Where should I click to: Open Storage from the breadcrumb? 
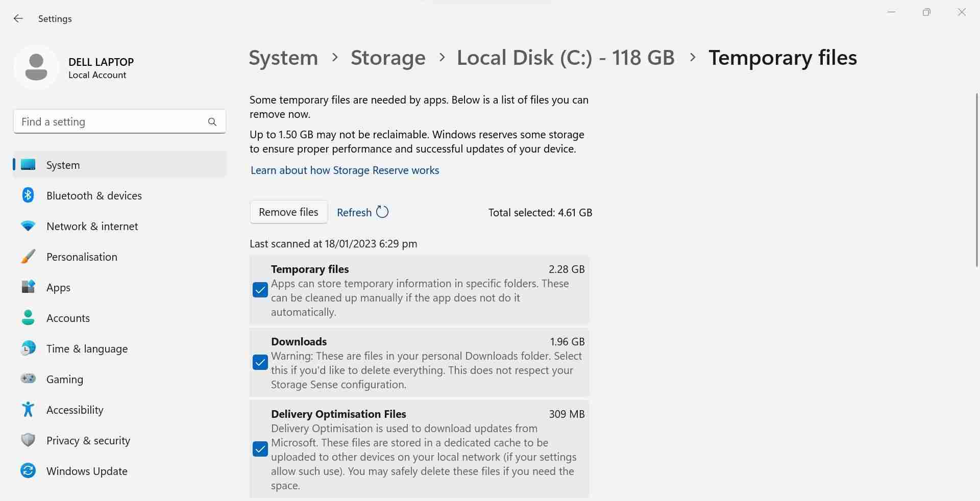(388, 57)
